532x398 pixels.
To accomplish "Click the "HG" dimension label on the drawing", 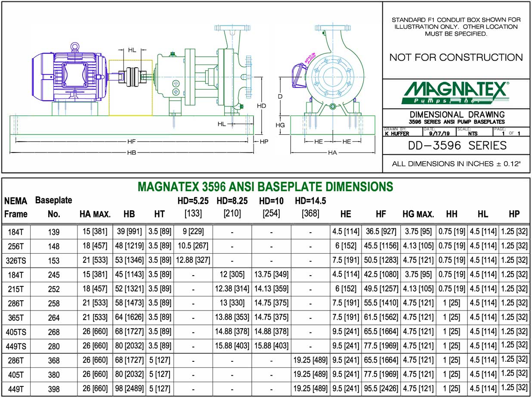I will tap(281, 125).
